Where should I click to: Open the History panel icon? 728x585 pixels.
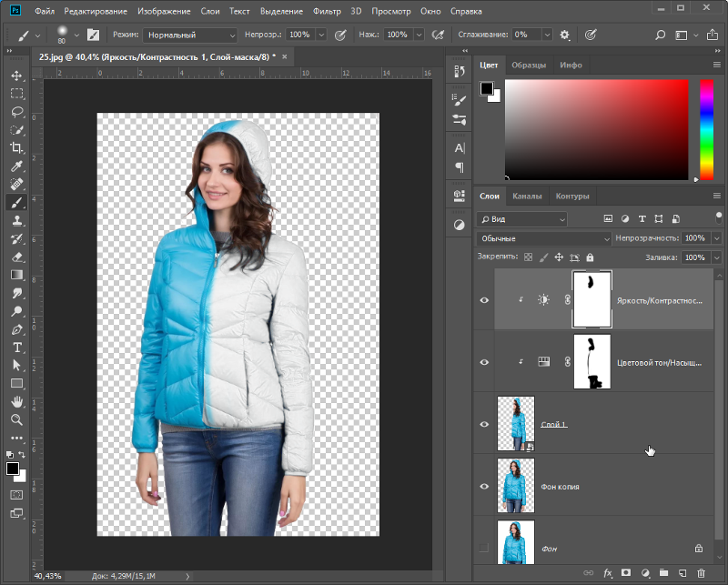tap(460, 71)
